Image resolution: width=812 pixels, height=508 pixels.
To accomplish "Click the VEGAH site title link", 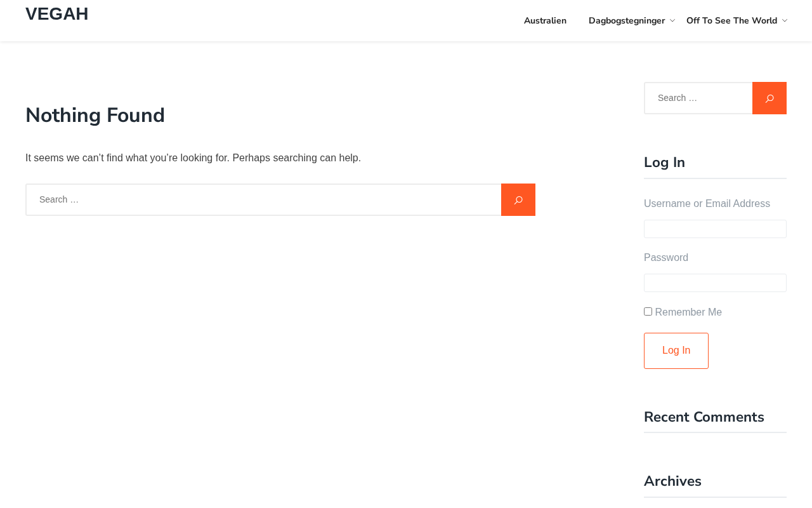I will pyautogui.click(x=57, y=14).
